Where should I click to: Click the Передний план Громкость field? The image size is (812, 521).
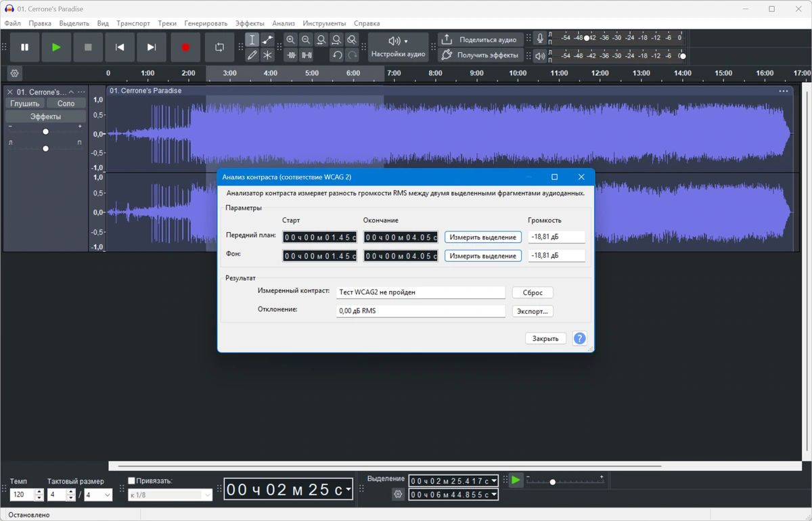coord(556,237)
